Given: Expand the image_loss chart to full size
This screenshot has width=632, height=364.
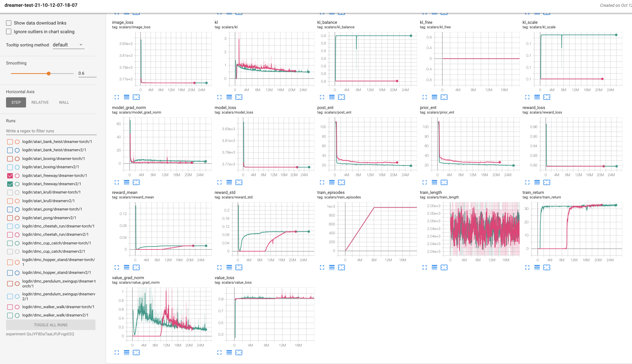Looking at the screenshot, I should click(x=117, y=97).
